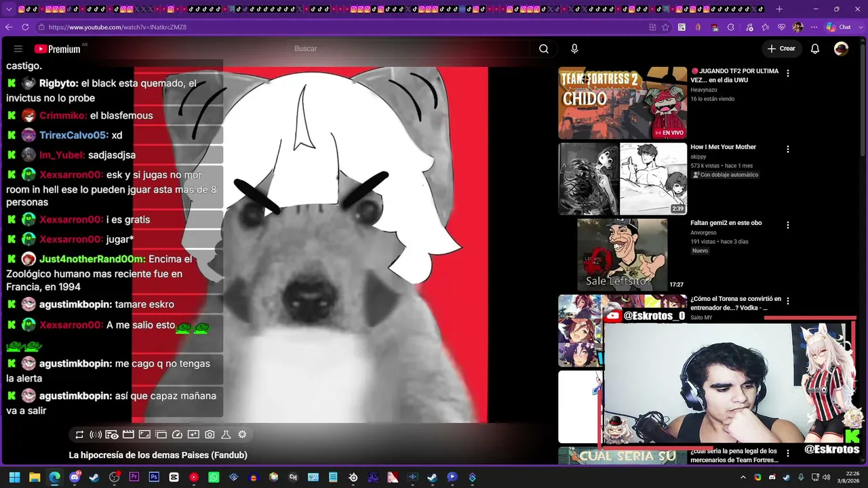Screen dimensions: 868x488
Task: Open the YouTube guide hamburger menu
Action: [18, 49]
